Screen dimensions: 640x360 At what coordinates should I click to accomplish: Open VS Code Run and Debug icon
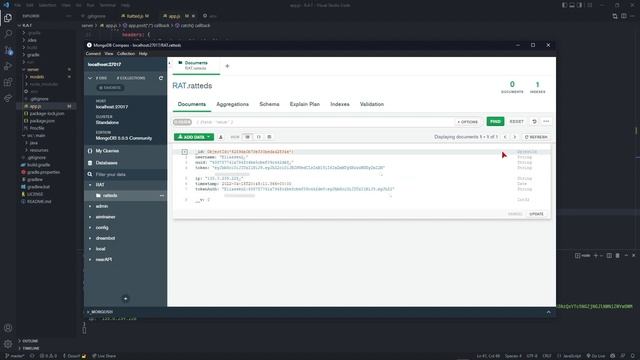tap(8, 66)
